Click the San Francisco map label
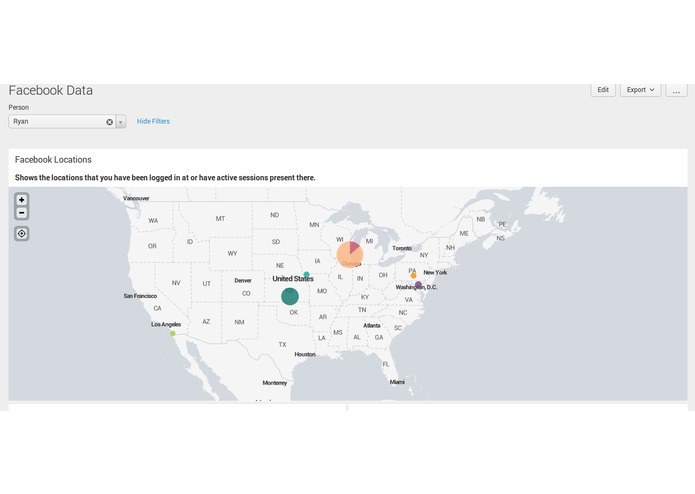The height and width of the screenshot is (494, 695). coord(140,296)
